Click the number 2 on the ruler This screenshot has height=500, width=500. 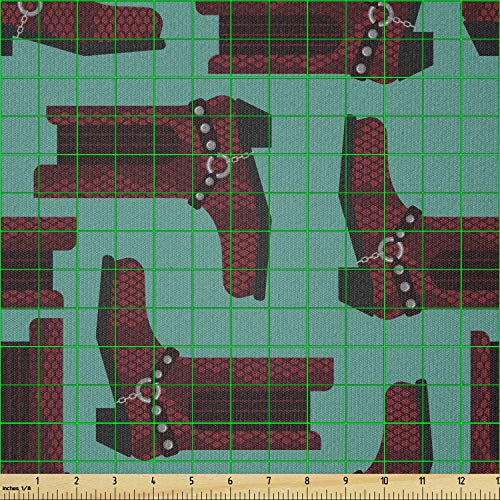[77, 481]
